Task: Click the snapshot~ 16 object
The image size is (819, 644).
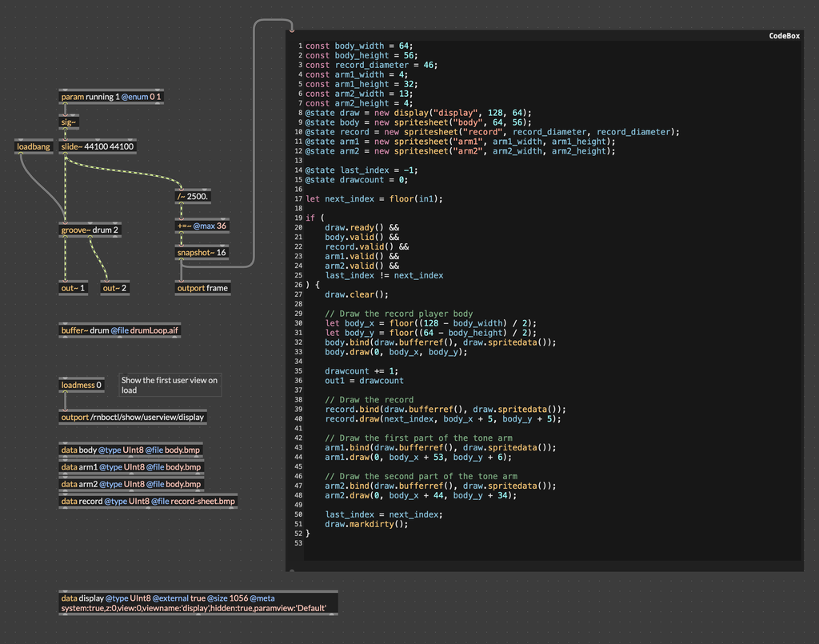Action: 202,253
